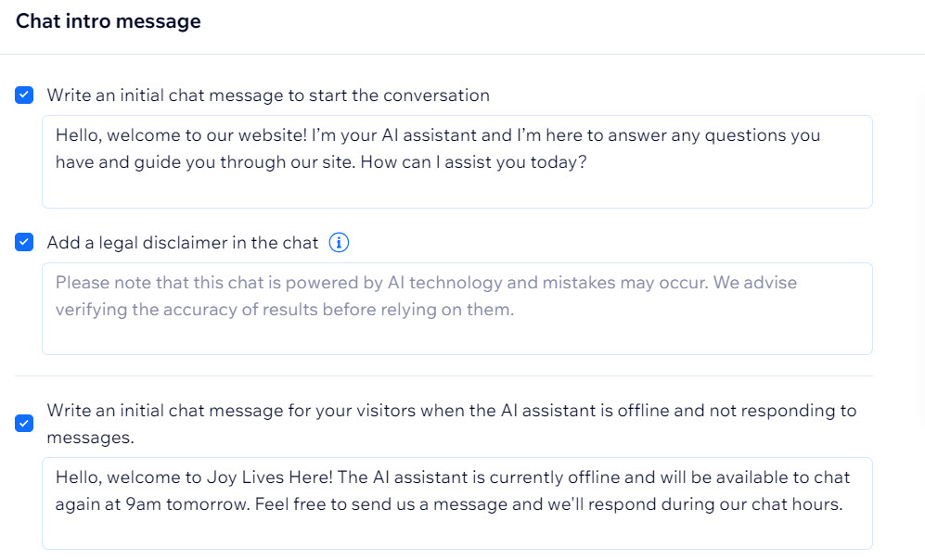Uncheck the initial chat message checkbox
This screenshot has width=925, height=560.
[24, 95]
